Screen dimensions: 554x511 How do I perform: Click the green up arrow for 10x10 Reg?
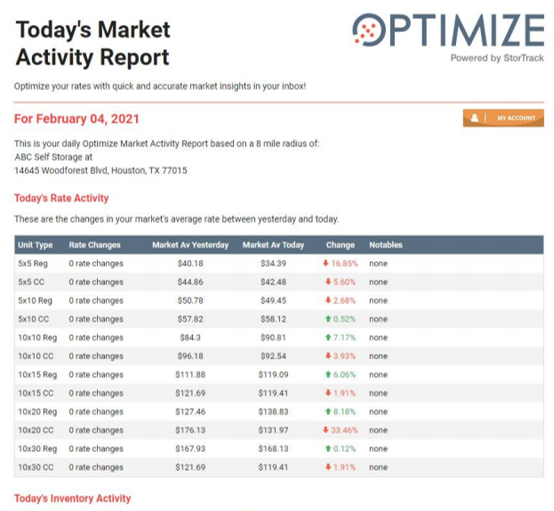click(328, 337)
